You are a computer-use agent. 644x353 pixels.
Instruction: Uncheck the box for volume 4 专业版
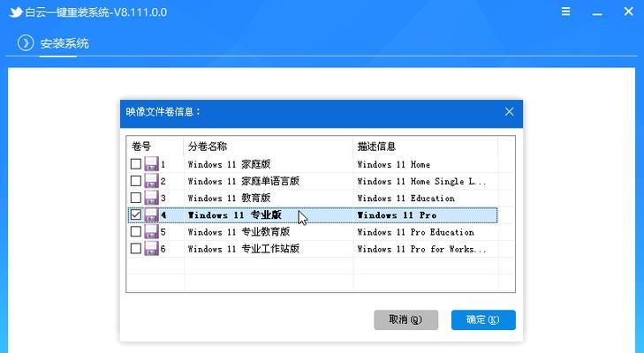coord(135,214)
